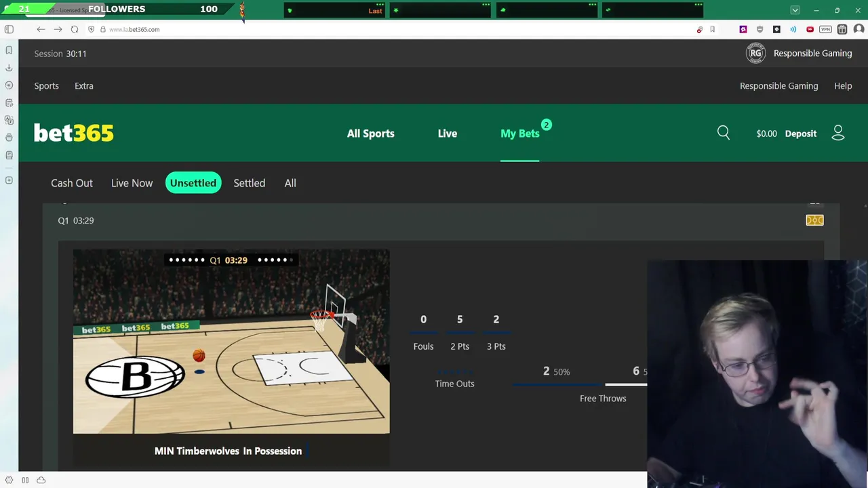
Task: Add a sidebar item with the plus icon
Action: tap(9, 180)
